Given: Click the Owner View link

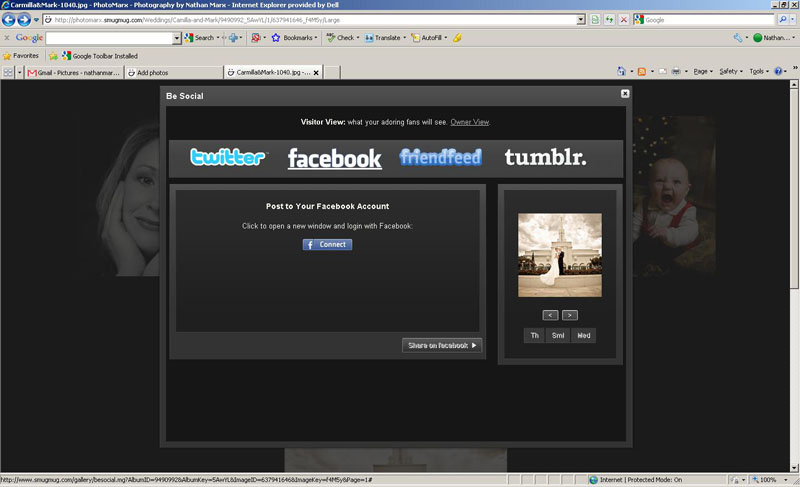Looking at the screenshot, I should coord(469,122).
